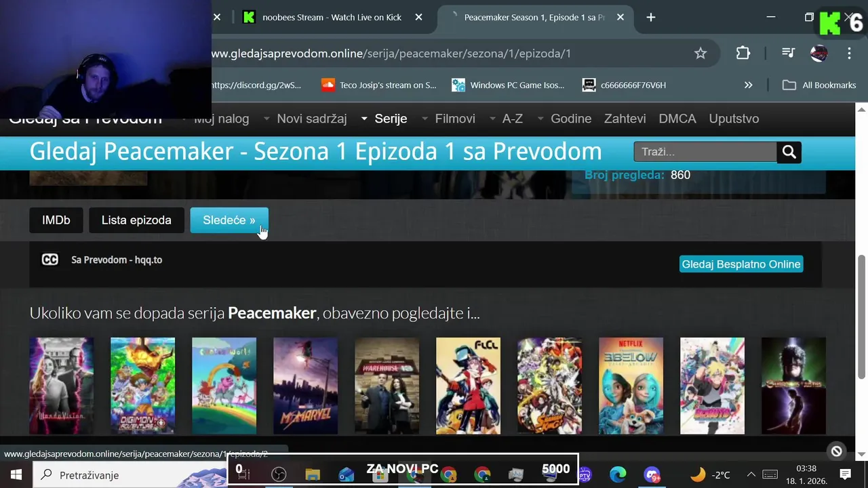Click the magnifier search button beside Traži
The width and height of the screenshot is (868, 488).
[x=789, y=152]
